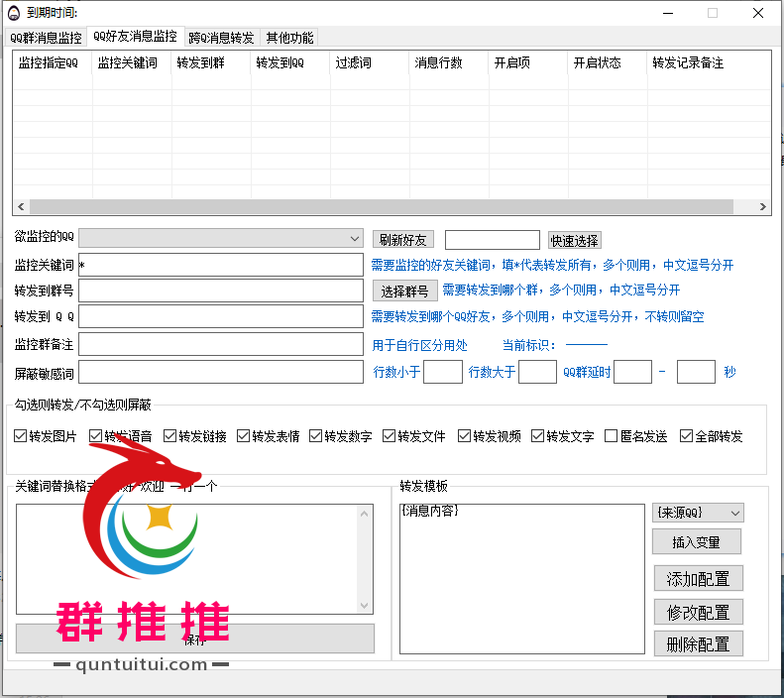Uncheck the 转发图片 checkbox
784x698 pixels.
pos(21,436)
